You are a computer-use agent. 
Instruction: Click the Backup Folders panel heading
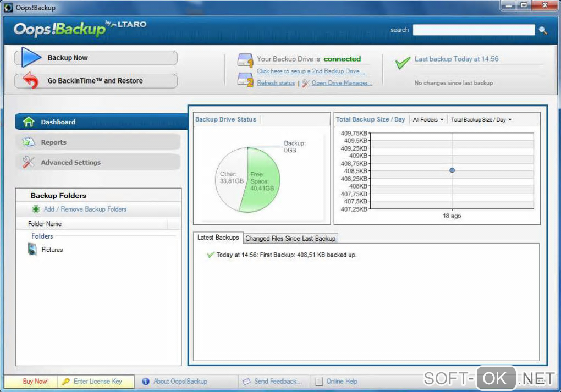coord(58,196)
